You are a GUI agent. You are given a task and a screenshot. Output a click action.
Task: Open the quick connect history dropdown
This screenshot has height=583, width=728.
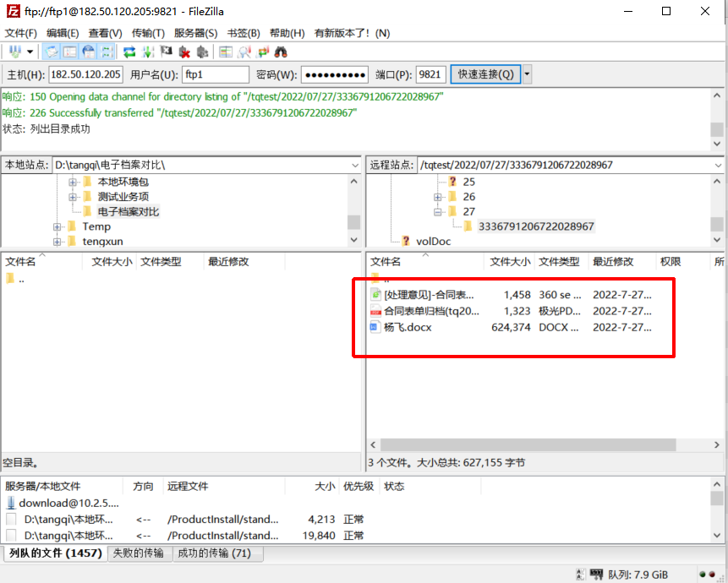tap(527, 74)
